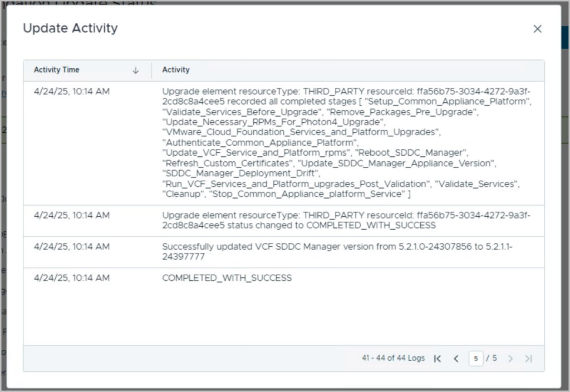Click the Update Activity dialog title
Screen dimensions: 570x392
70,28
